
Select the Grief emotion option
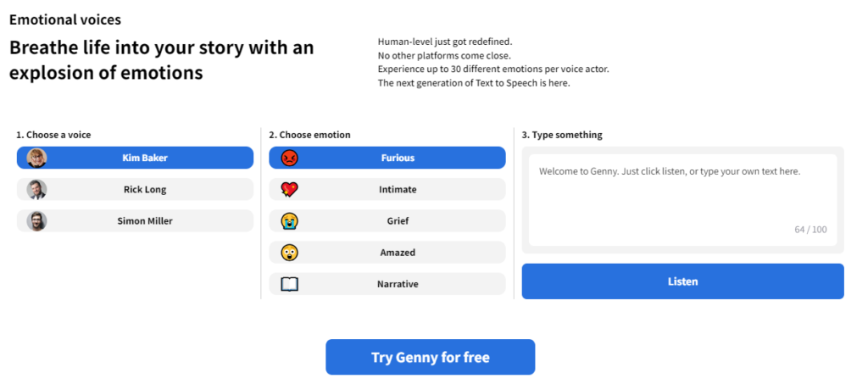397,221
